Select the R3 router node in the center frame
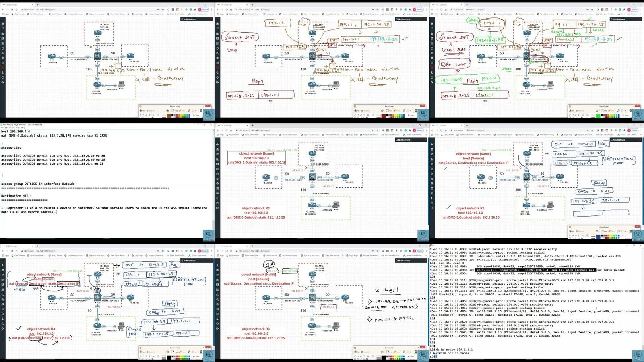 pyautogui.click(x=345, y=177)
